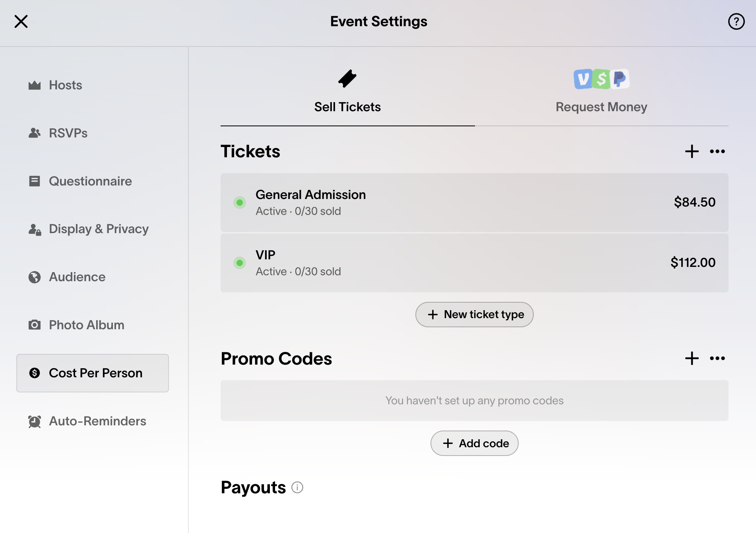
Task: Click the green status dot on General Admission
Action: 240,203
